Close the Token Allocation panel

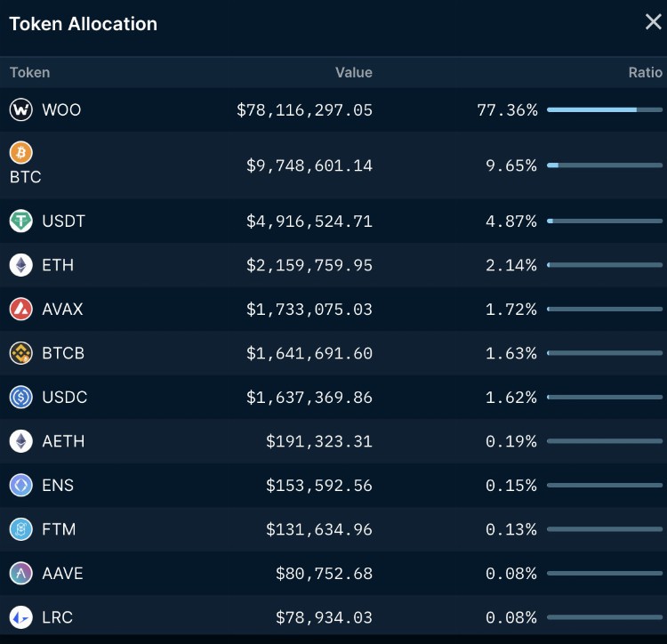click(653, 22)
